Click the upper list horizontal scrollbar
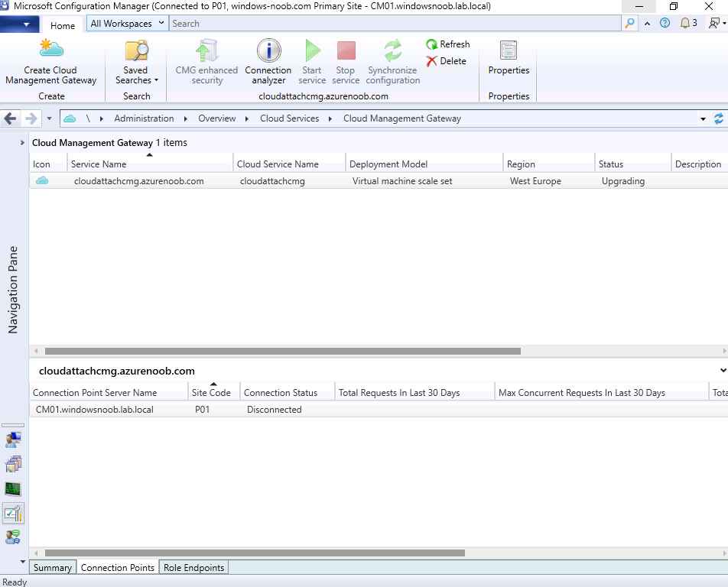Image resolution: width=728 pixels, height=587 pixels. click(x=283, y=352)
